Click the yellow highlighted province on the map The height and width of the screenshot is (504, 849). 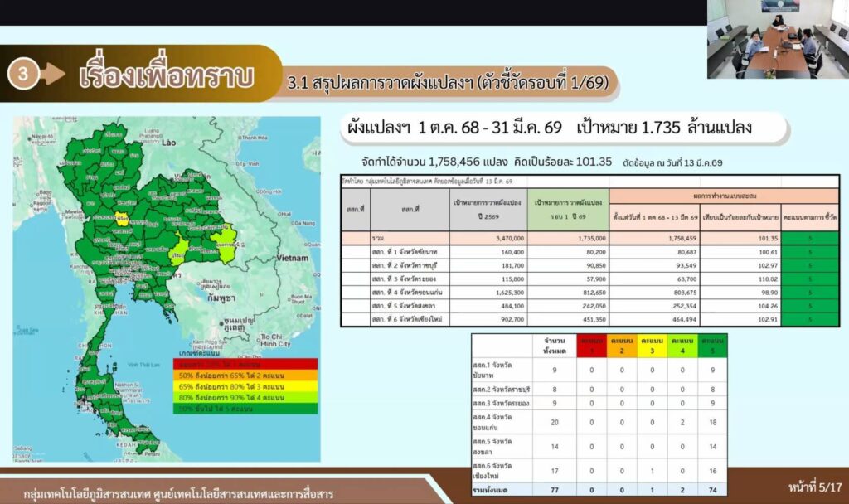[x=123, y=219]
